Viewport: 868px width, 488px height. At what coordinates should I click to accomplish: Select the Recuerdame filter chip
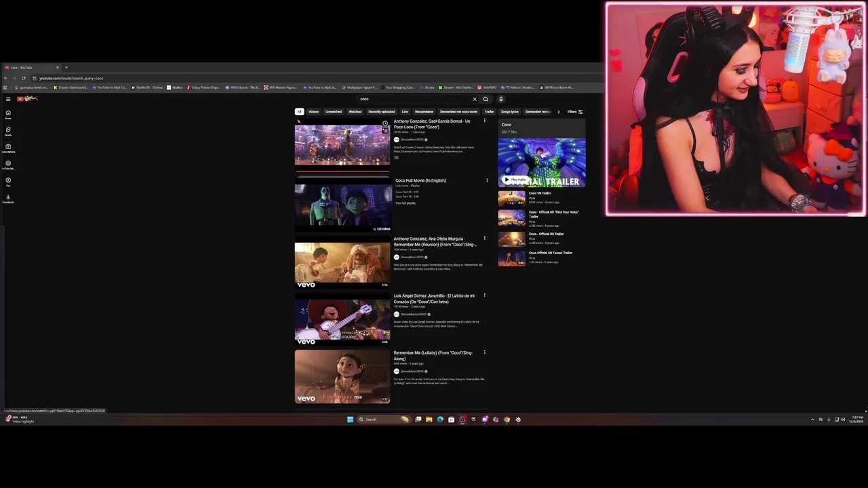[424, 112]
